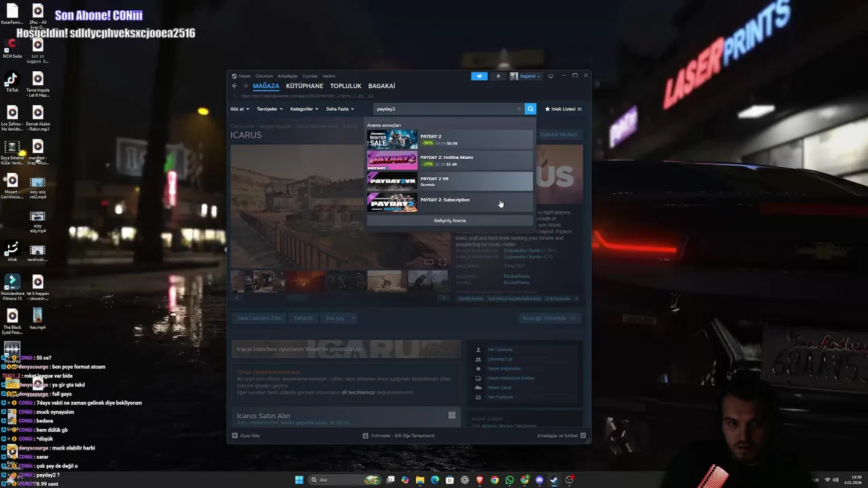Select Tame Impala Let It Happen file
Viewport: 868px width, 488px height.
point(37,85)
